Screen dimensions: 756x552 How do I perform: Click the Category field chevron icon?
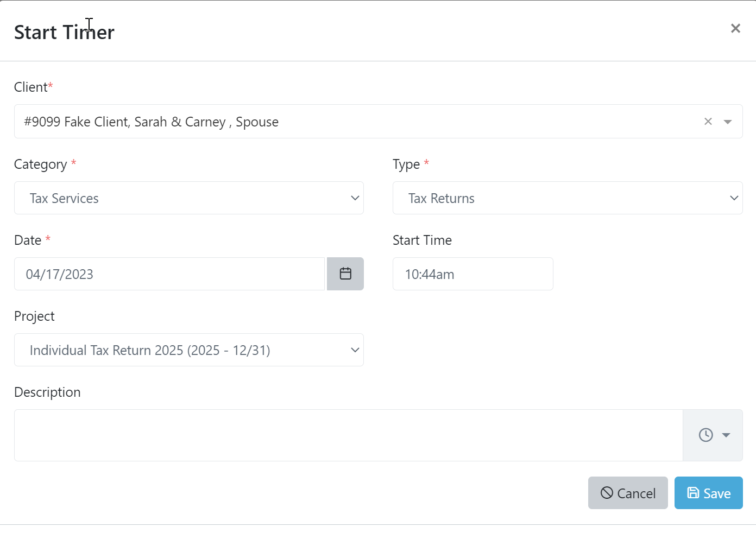(x=355, y=198)
